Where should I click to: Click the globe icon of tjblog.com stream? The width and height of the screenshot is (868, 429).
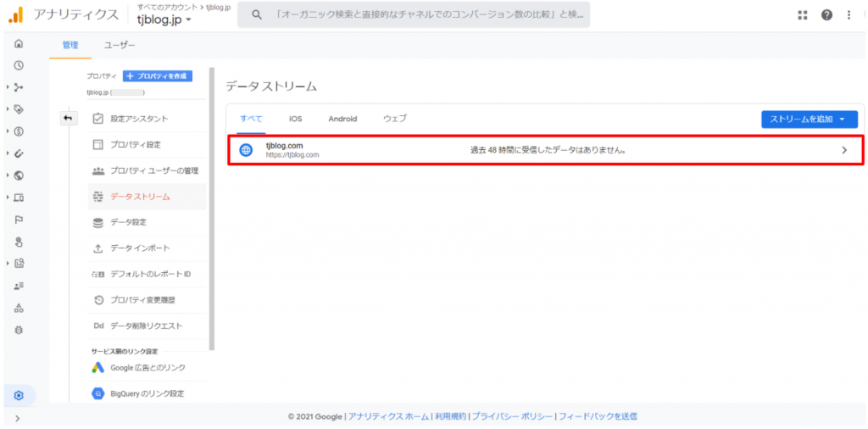pos(246,149)
